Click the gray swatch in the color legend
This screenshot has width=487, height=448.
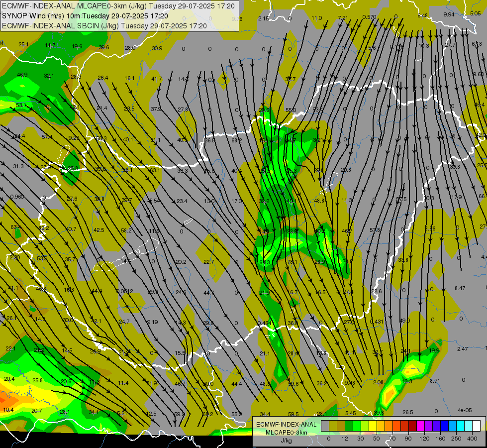(325, 426)
